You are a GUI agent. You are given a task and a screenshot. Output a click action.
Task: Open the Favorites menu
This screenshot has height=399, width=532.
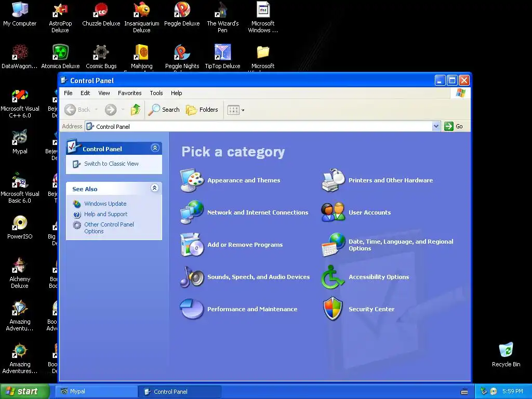click(x=129, y=93)
